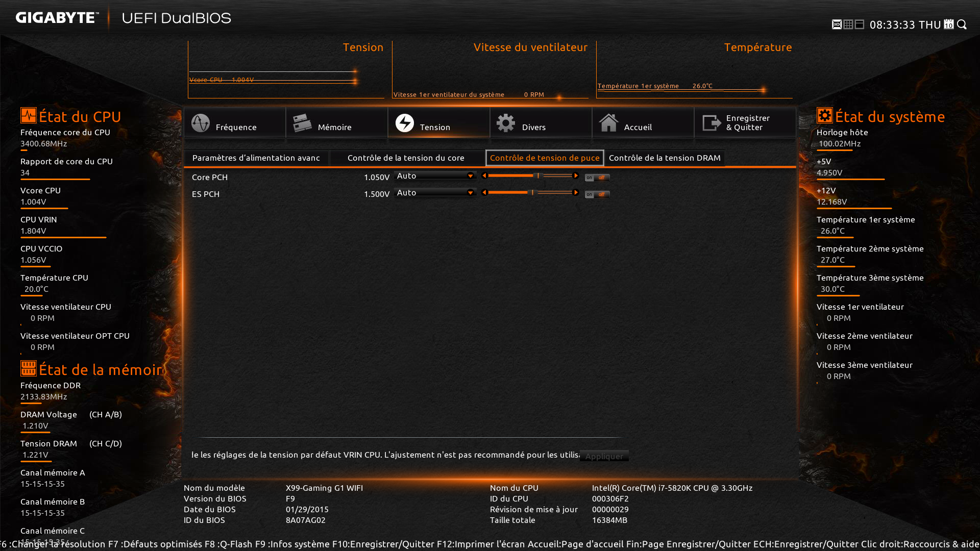This screenshot has width=980, height=551.
Task: Click the Core PCH 1.050V value
Action: 377,177
